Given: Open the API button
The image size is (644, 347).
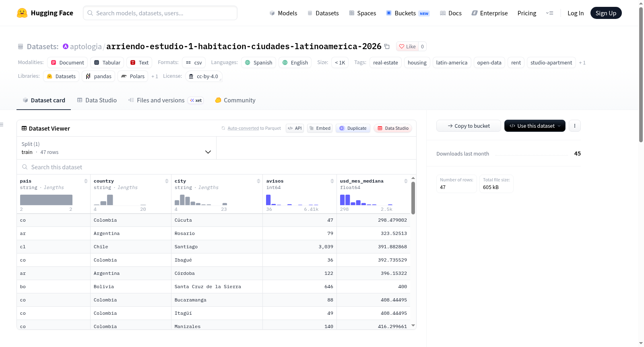Looking at the screenshot, I should tap(295, 128).
